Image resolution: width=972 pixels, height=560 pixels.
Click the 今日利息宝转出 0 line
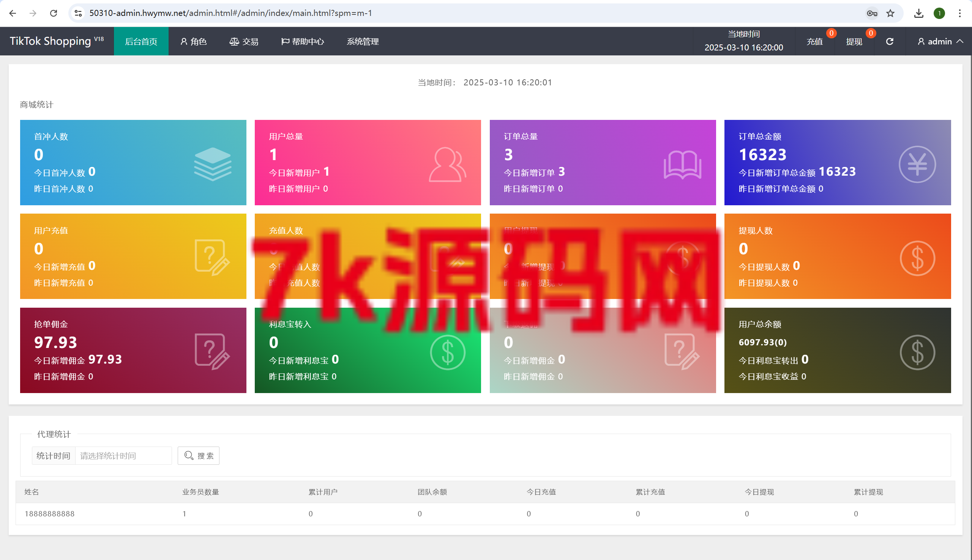(773, 360)
